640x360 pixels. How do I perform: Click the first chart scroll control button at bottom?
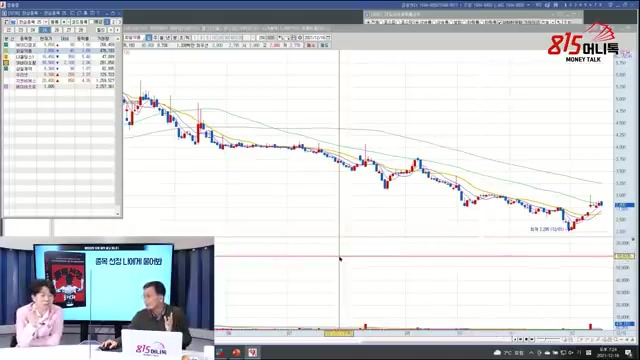pos(515,339)
